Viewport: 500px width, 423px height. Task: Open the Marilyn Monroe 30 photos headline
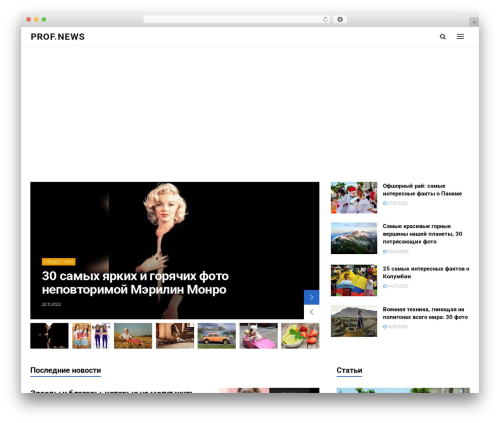(x=135, y=283)
